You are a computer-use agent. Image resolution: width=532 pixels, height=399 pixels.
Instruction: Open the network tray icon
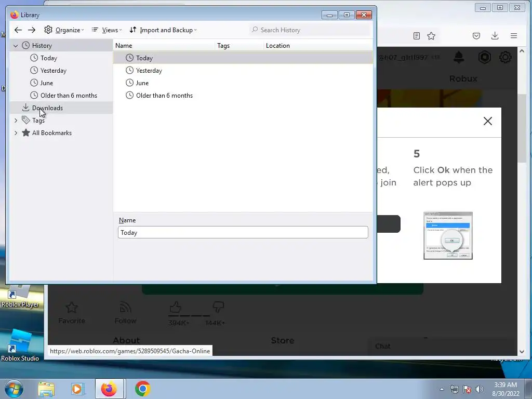pyautogui.click(x=454, y=389)
